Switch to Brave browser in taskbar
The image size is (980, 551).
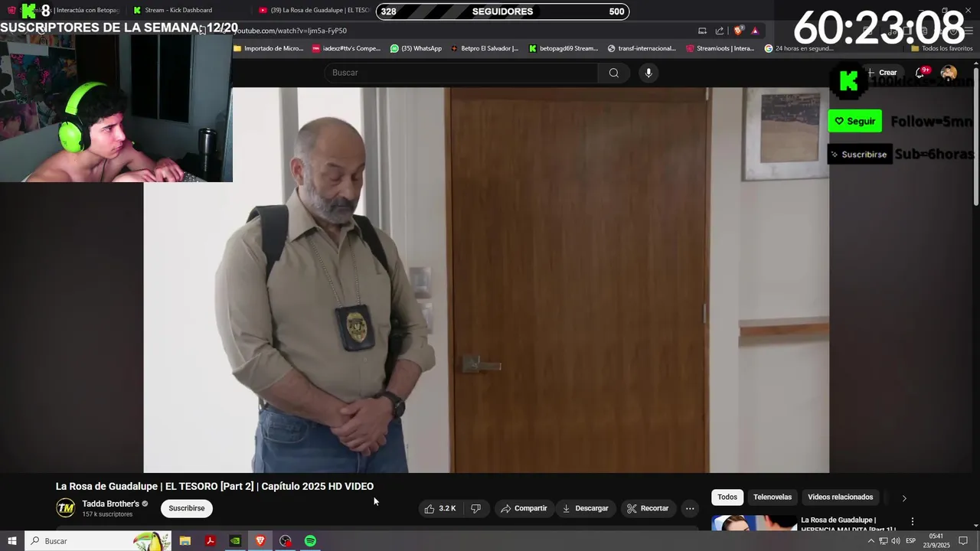pyautogui.click(x=260, y=541)
